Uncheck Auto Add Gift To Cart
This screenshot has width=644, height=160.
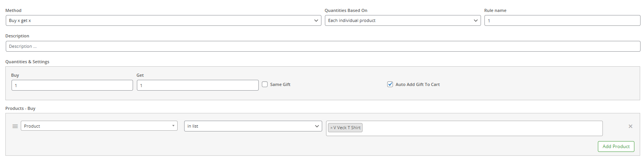point(390,84)
